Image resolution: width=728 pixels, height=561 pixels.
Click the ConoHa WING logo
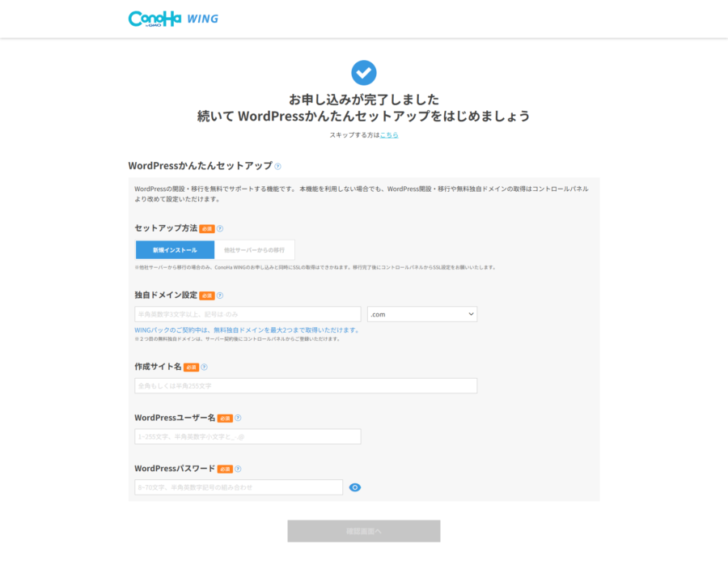(x=173, y=19)
